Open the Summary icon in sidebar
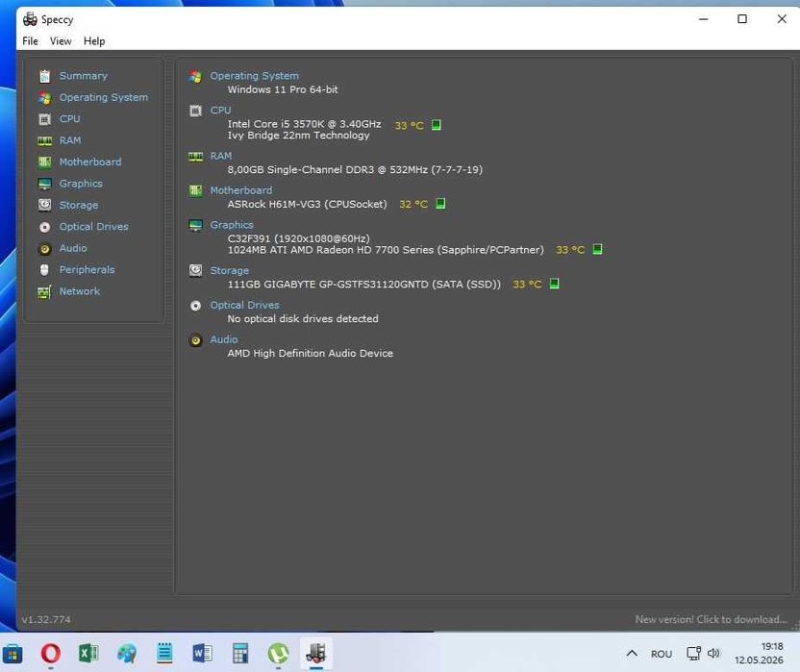 click(44, 76)
